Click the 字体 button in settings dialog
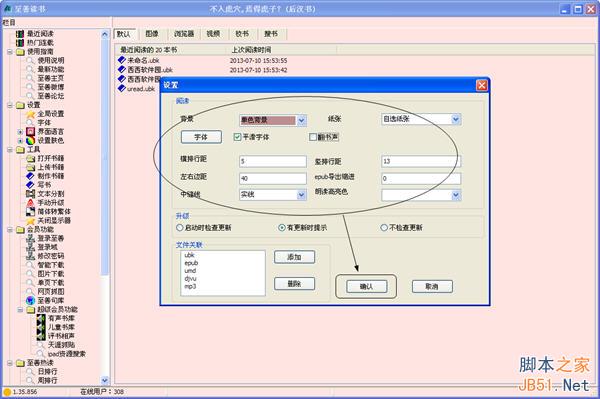The image size is (600, 399). click(201, 137)
